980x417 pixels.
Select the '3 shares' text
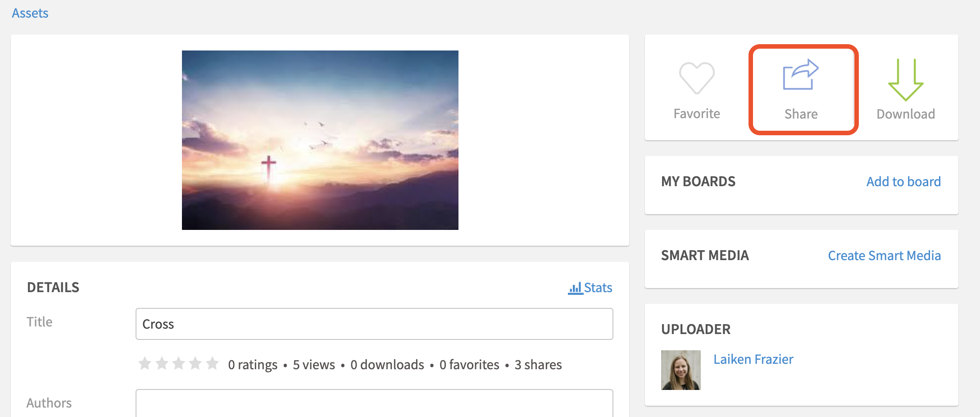click(538, 365)
